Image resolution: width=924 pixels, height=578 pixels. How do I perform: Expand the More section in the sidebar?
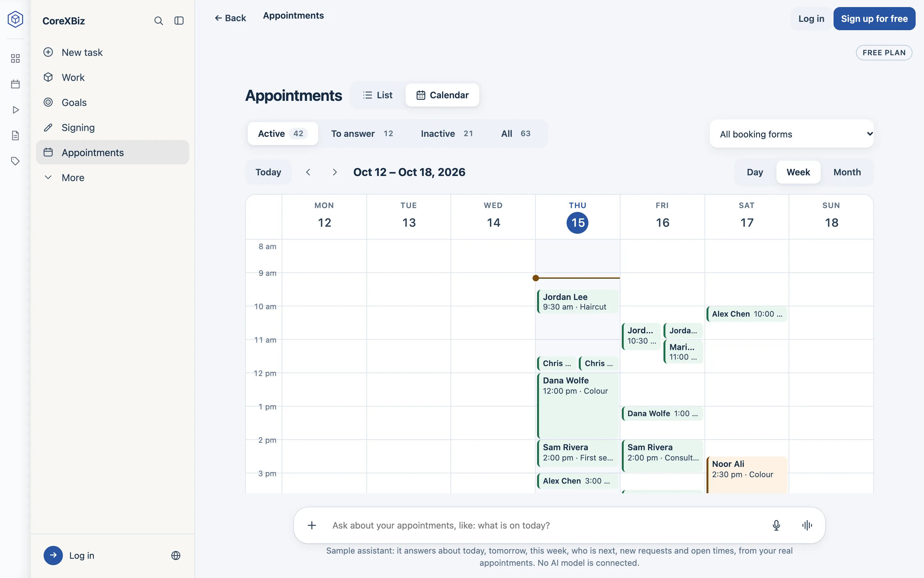pos(112,177)
